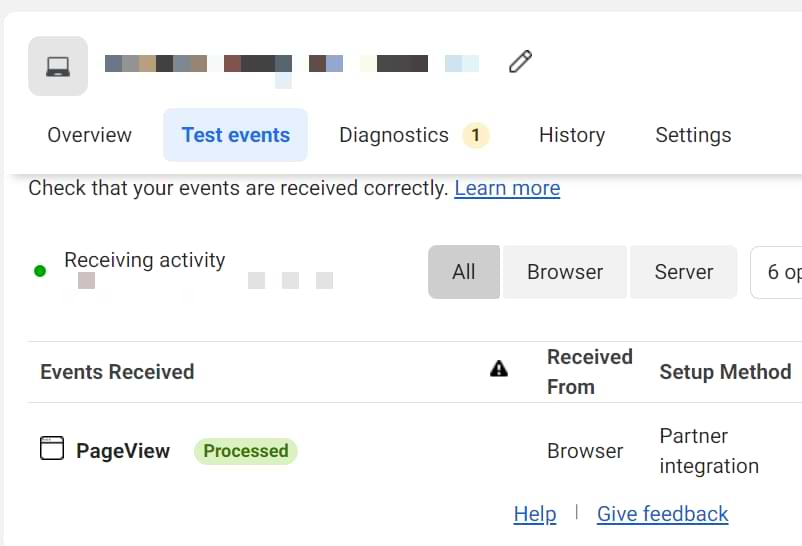Click the Learn more link
Screen dimensions: 802x546
pyautogui.click(x=507, y=188)
